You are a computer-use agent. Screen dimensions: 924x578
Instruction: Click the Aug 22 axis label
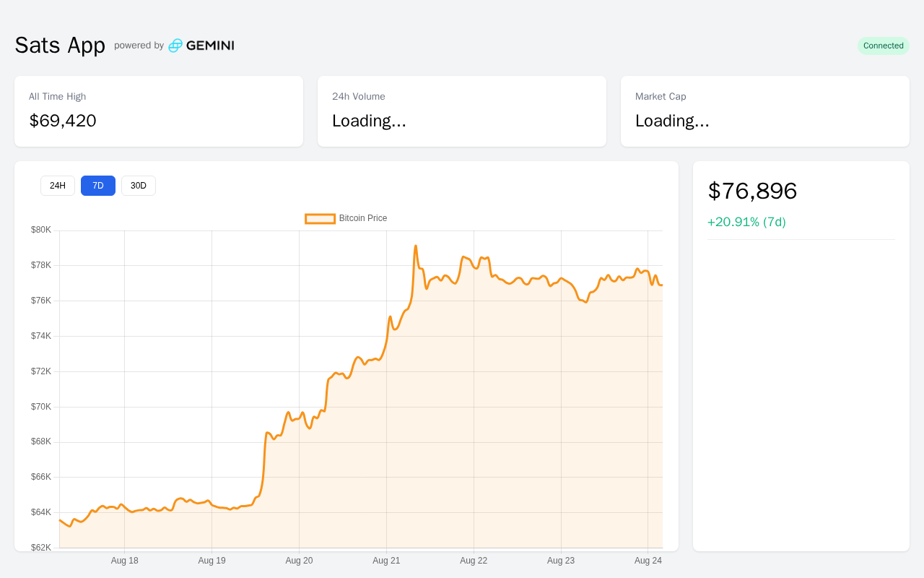pos(474,561)
